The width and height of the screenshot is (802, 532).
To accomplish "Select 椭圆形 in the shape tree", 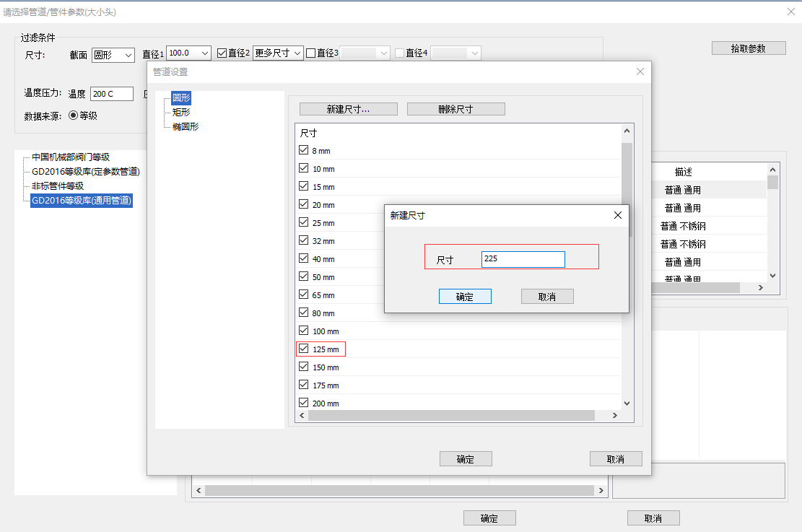I will tap(185, 126).
